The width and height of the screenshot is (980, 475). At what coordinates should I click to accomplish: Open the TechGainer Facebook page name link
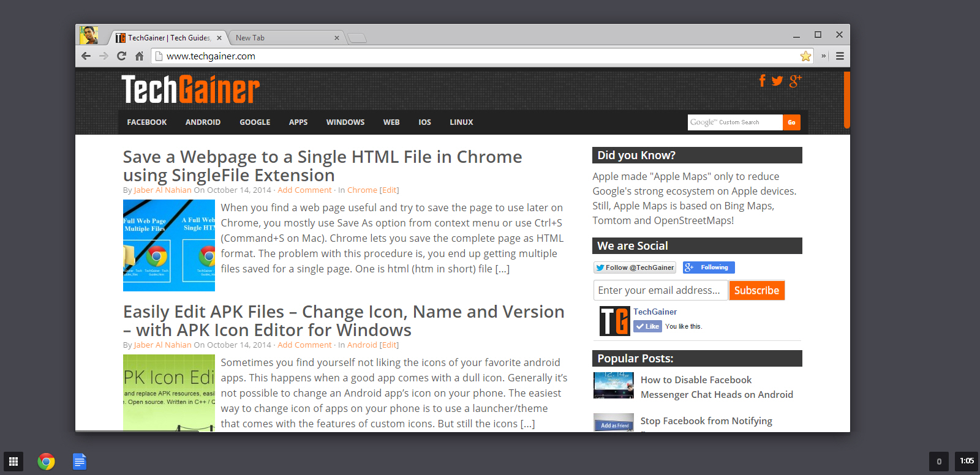click(655, 312)
